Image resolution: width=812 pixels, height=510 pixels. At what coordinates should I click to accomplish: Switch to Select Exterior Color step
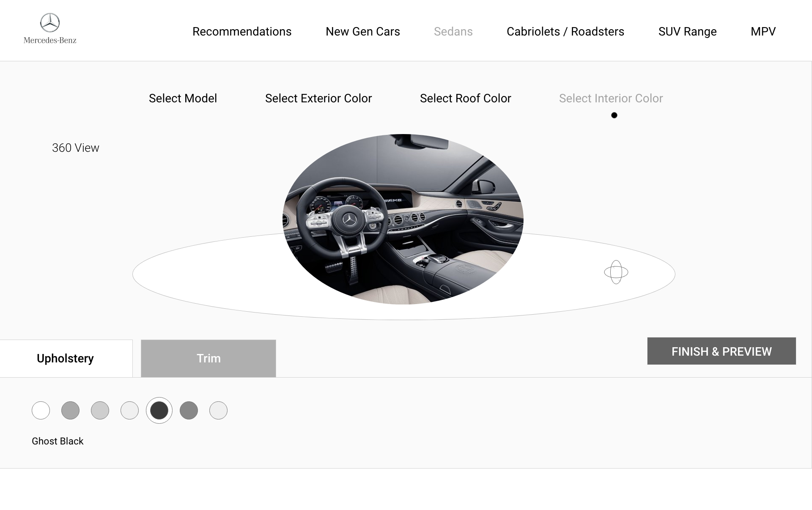[x=318, y=99]
